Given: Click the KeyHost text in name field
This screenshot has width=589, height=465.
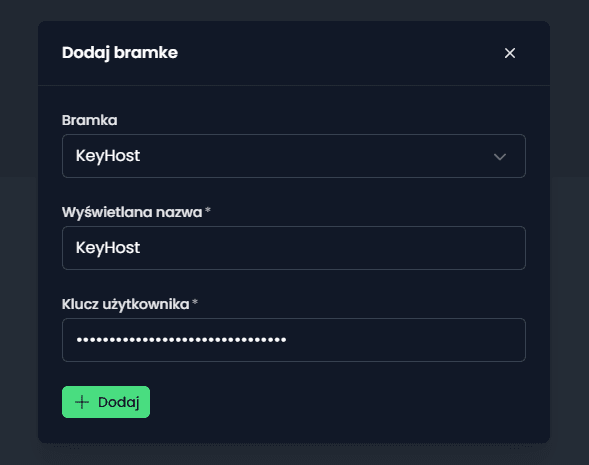Looking at the screenshot, I should click(108, 248).
